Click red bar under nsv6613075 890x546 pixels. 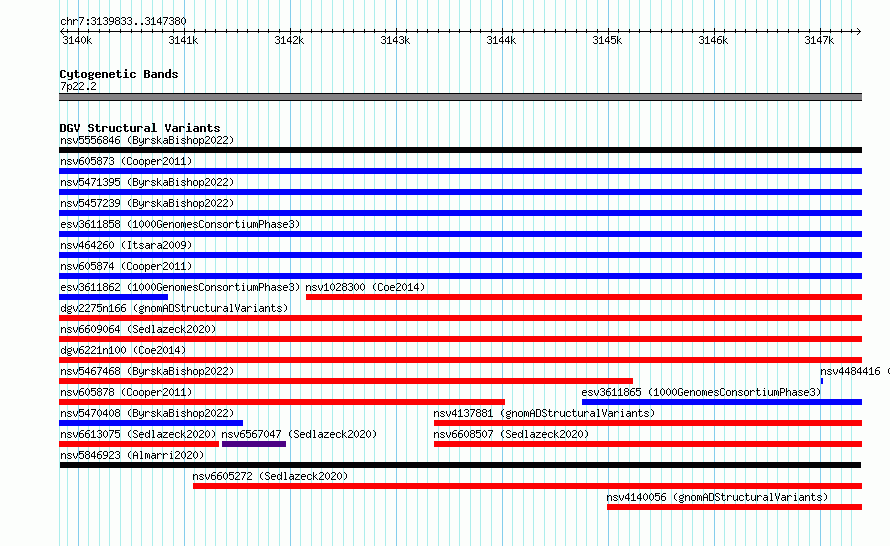point(139,444)
